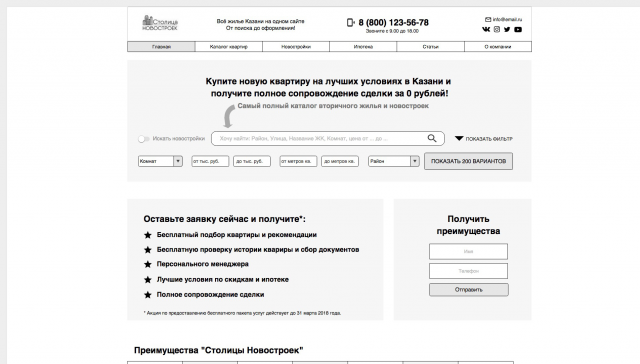
Task: Open the Twitter social icon
Action: tap(507, 29)
